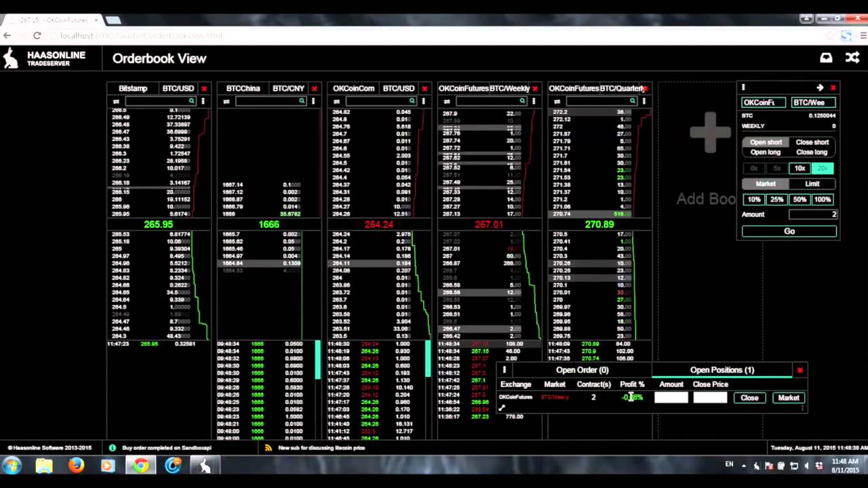Open Chrome from the taskbar
The height and width of the screenshot is (488, 868).
[x=141, y=466]
